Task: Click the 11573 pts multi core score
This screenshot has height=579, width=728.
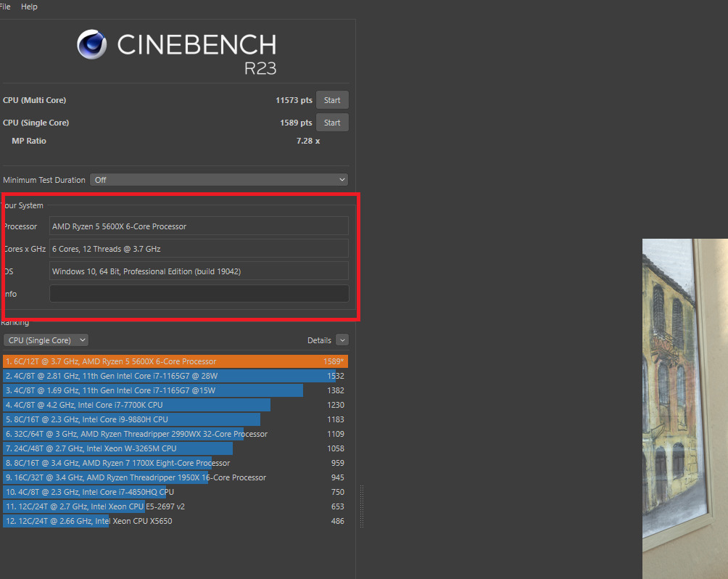Action: (294, 100)
